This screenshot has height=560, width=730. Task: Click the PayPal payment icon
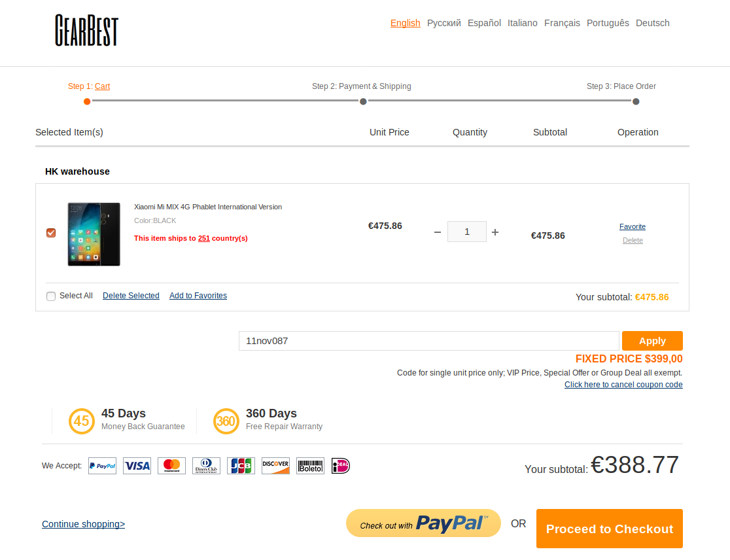103,466
